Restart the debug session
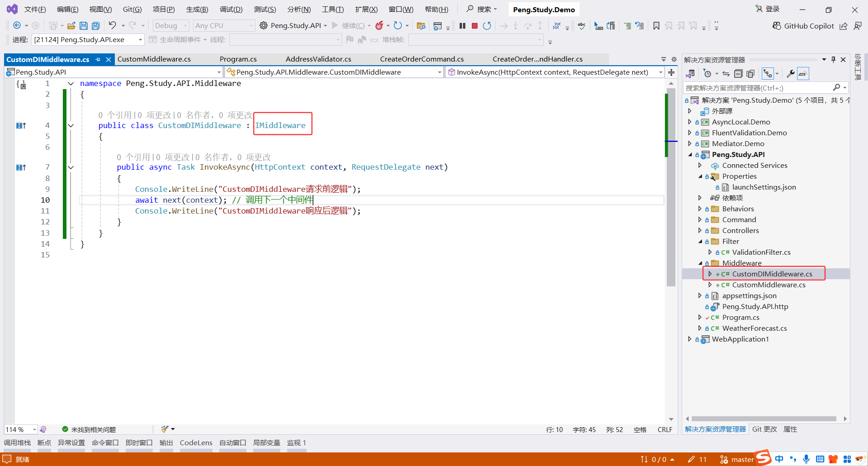The width and height of the screenshot is (868, 466). 486,26
